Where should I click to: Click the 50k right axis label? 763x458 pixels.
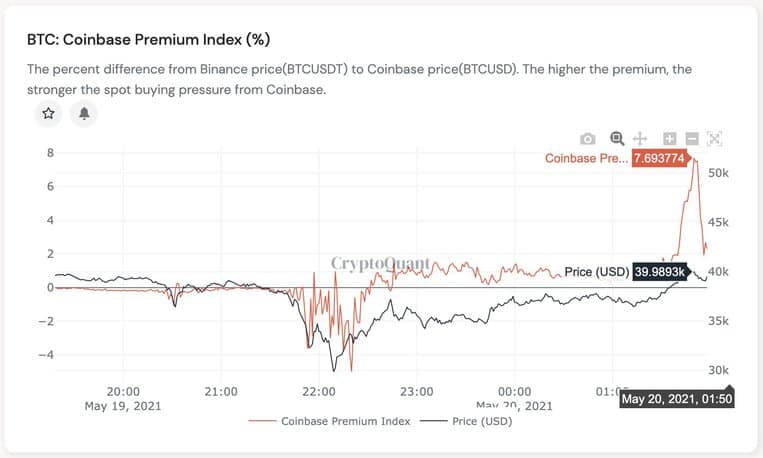718,173
